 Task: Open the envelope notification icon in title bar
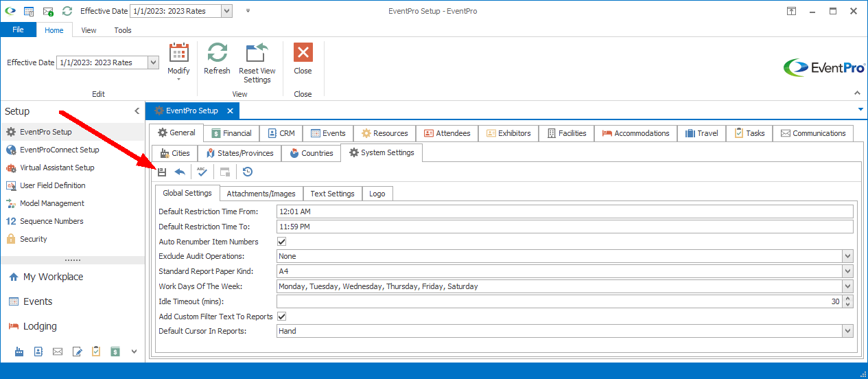click(48, 11)
